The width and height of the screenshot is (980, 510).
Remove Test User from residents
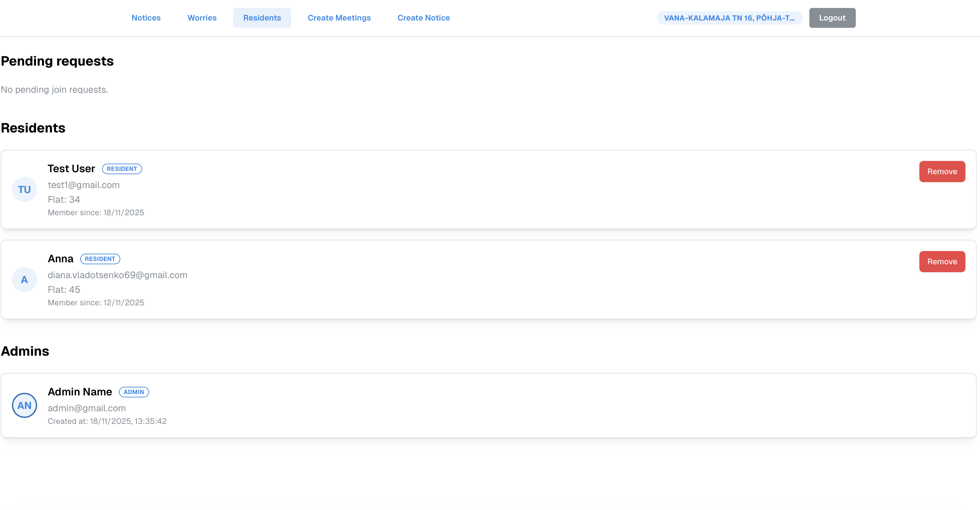coord(942,172)
